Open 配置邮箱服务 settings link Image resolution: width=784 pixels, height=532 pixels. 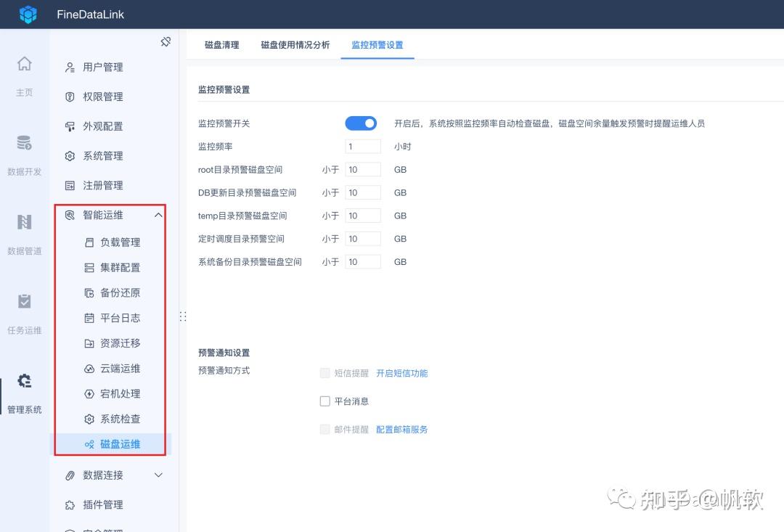click(401, 429)
